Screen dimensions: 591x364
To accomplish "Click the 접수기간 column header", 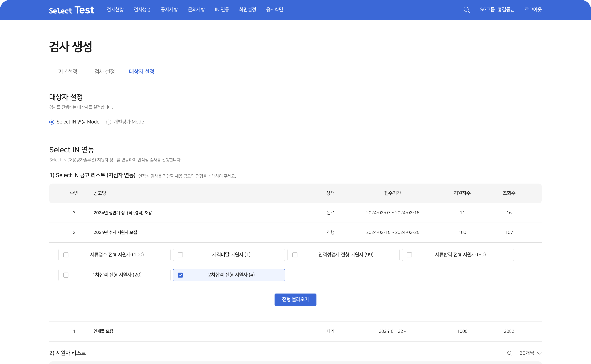I will pos(393,193).
